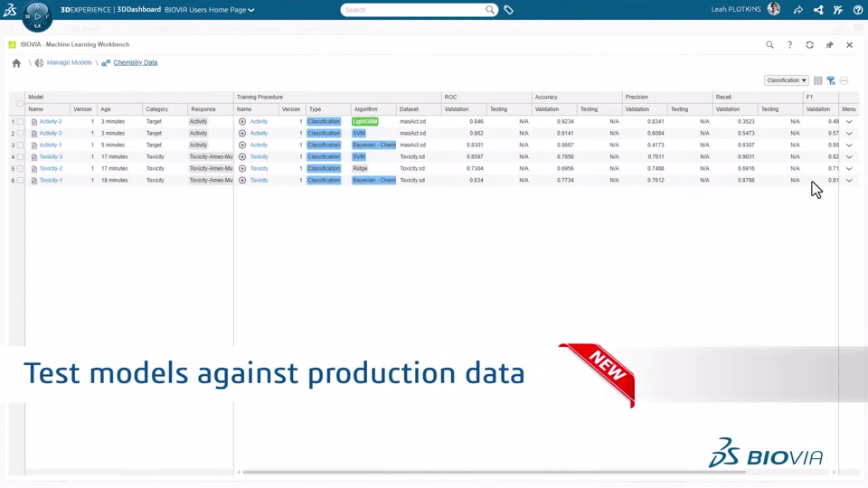Check the box for Toxicity-1 row
Screen dimensions: 868x488
click(x=20, y=181)
